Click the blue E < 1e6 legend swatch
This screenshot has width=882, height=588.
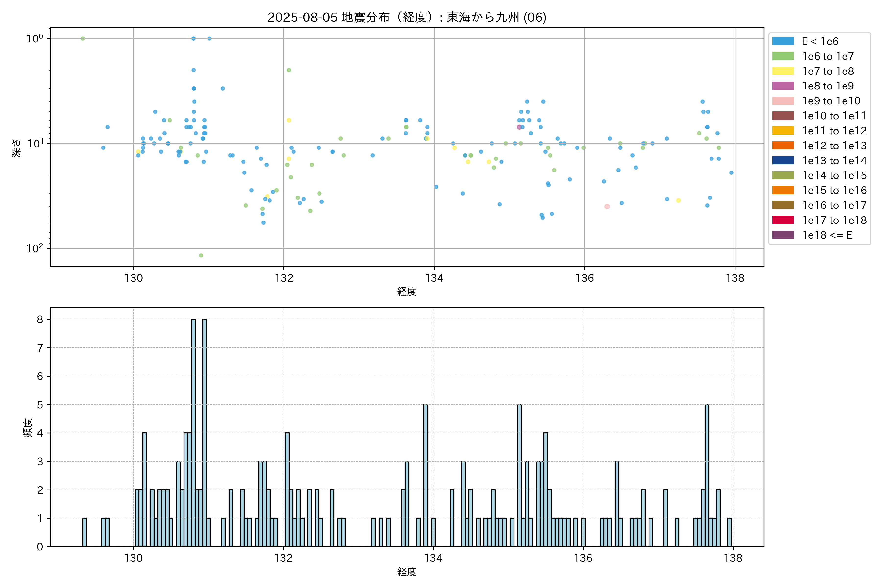(783, 41)
